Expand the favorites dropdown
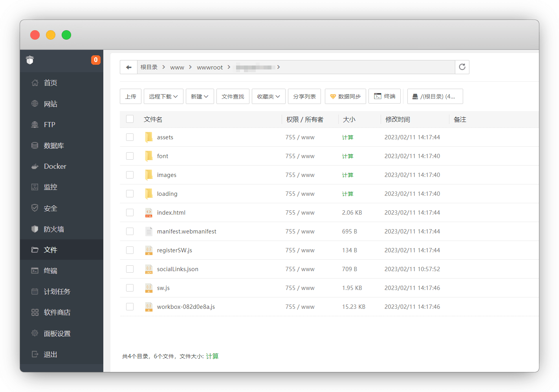The height and width of the screenshot is (392, 559). point(268,97)
